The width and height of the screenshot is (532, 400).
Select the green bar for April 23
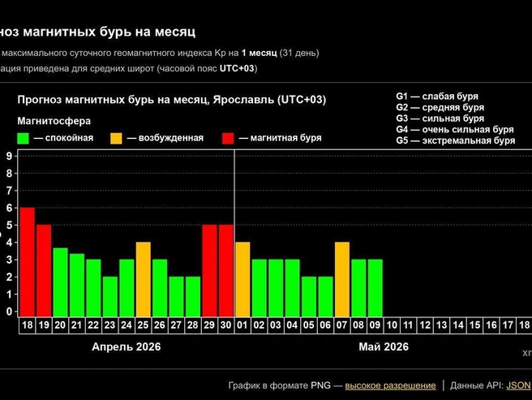(x=110, y=296)
